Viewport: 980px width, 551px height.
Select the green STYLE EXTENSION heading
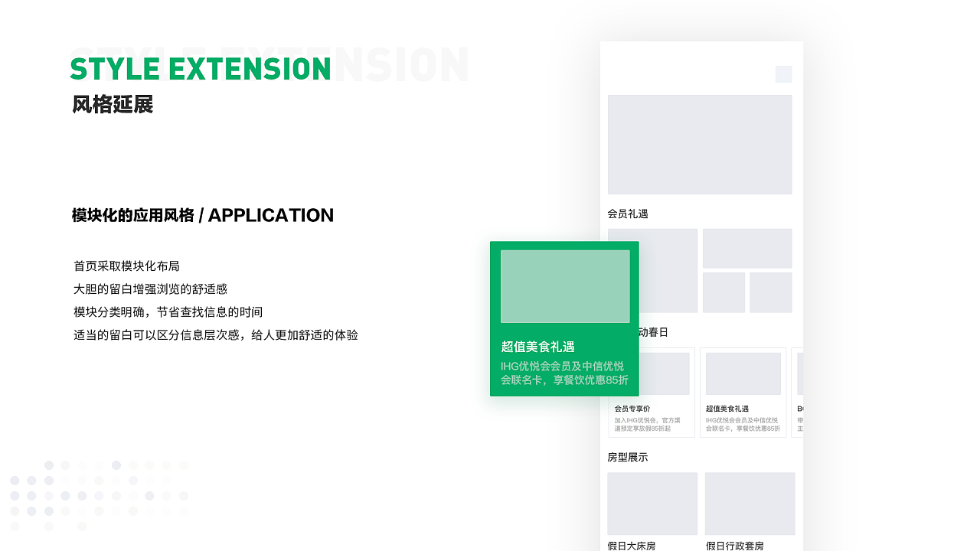[201, 69]
